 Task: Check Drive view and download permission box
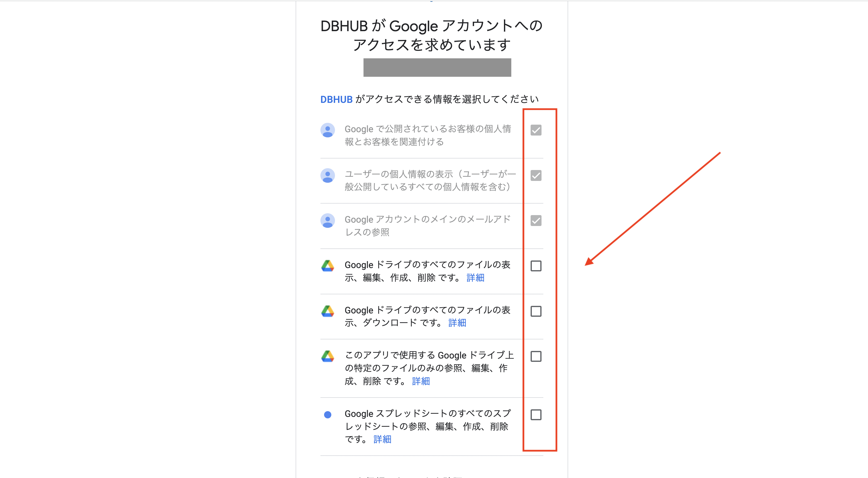pos(536,311)
